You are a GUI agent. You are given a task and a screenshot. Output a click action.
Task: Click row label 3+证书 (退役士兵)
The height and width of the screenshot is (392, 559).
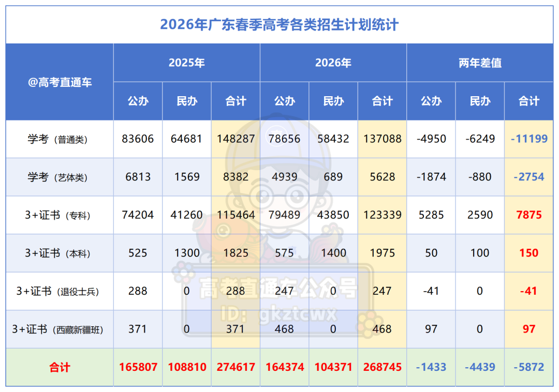point(57,291)
